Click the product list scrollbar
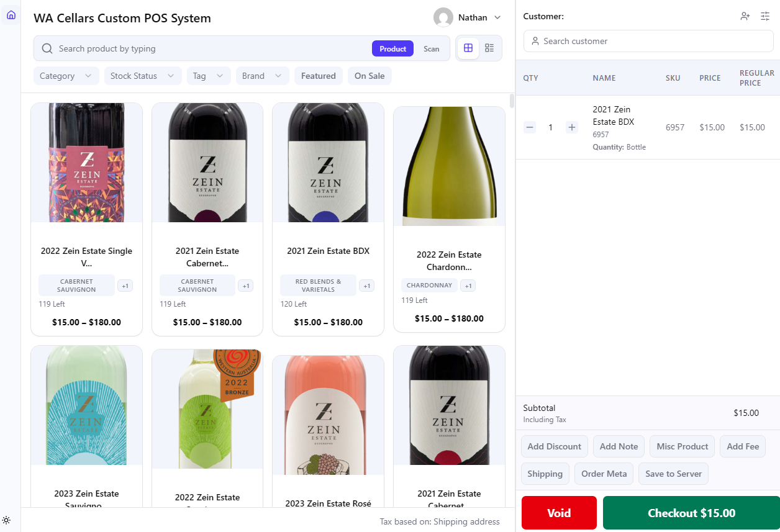Viewport: 780px width, 532px height. tap(512, 101)
